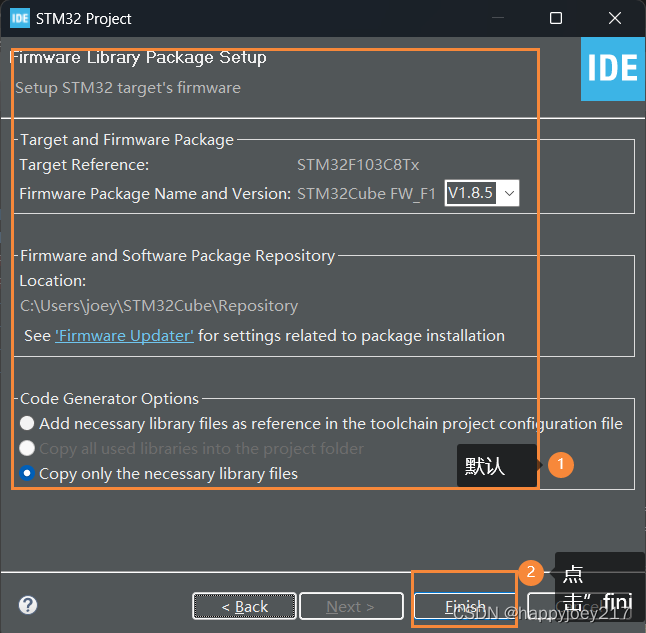Click 'Firmware and Software Package Repository' group title
The height and width of the screenshot is (633, 646).
(178, 256)
